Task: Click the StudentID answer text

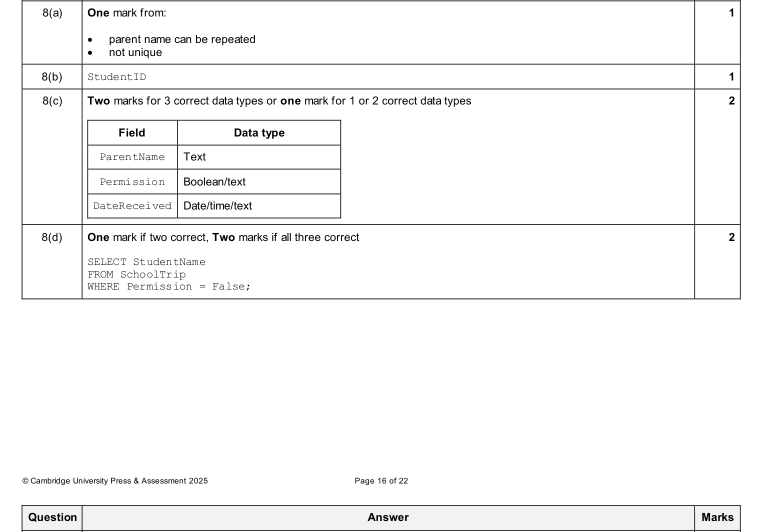Action: 117,77
